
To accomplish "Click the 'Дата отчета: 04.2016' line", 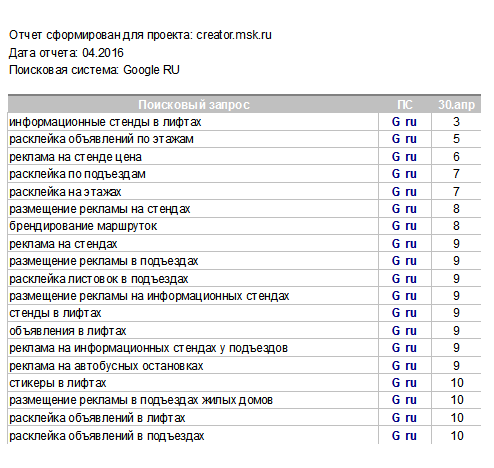I will [x=66, y=53].
